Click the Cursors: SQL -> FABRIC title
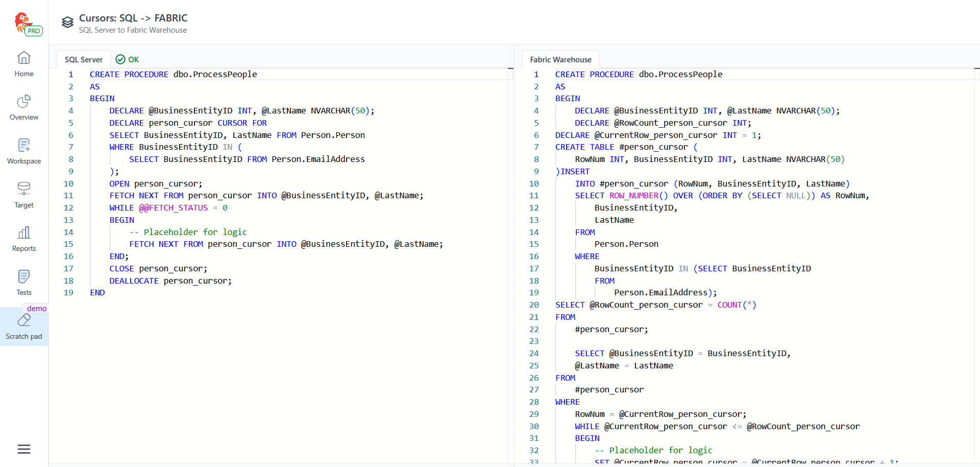Image resolution: width=980 pixels, height=467 pixels. (x=133, y=18)
